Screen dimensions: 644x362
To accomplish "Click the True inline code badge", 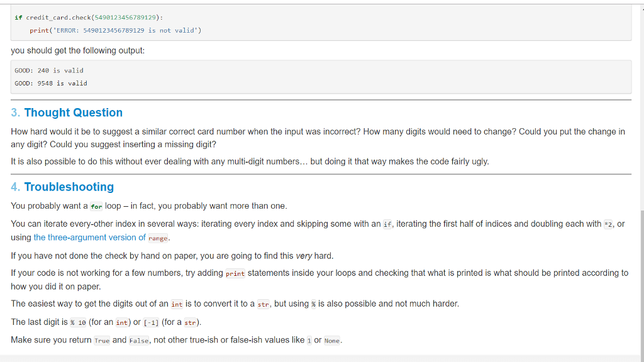I will 102,340.
